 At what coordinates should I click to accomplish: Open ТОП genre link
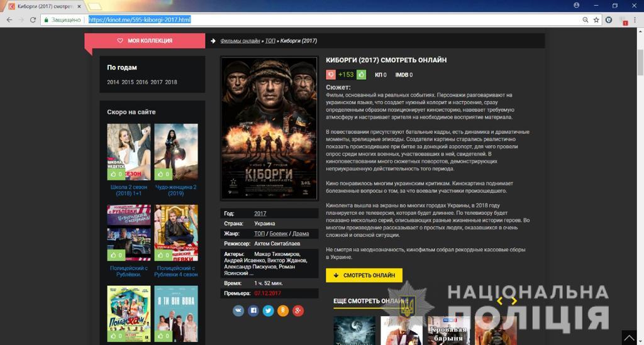pyautogui.click(x=259, y=233)
